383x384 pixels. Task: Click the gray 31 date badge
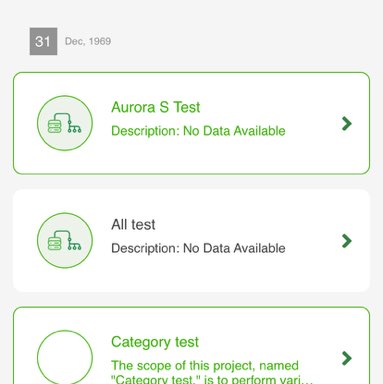[43, 41]
